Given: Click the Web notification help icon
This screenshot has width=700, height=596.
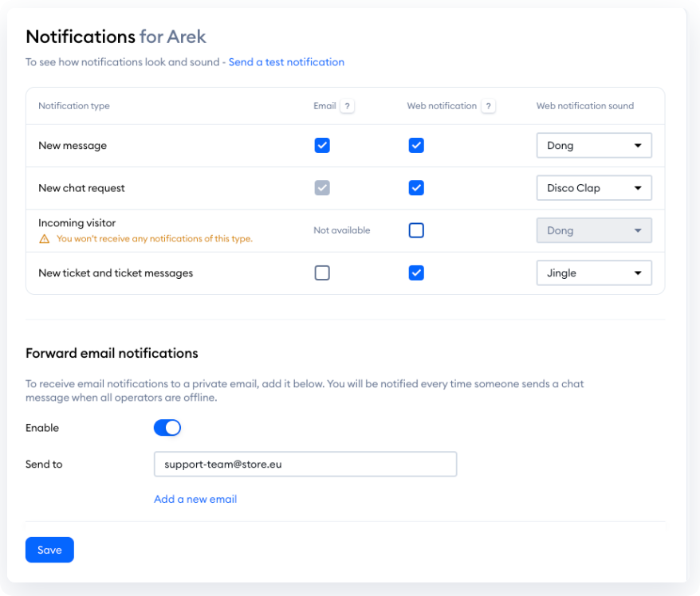Looking at the screenshot, I should point(488,106).
